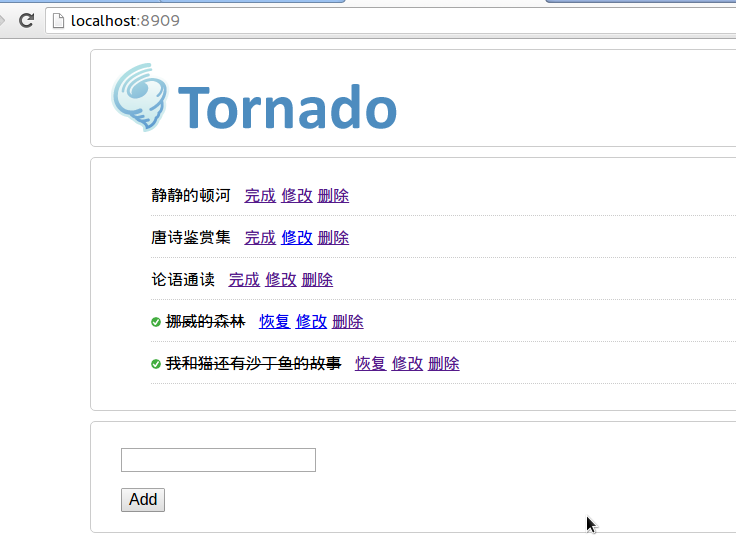Click 删除 for 论语通读
This screenshot has height=545, width=736.
point(317,280)
